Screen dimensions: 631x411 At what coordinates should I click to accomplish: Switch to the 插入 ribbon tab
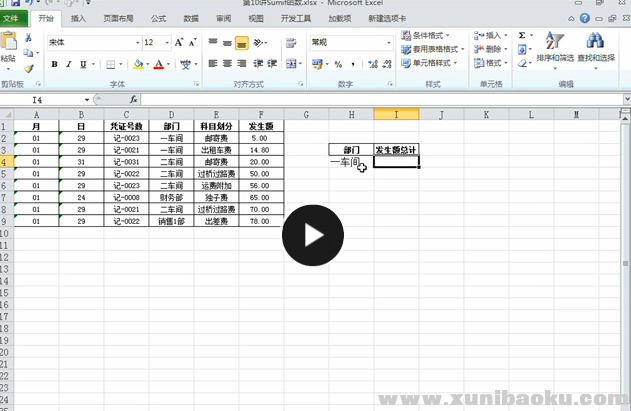pyautogui.click(x=78, y=18)
